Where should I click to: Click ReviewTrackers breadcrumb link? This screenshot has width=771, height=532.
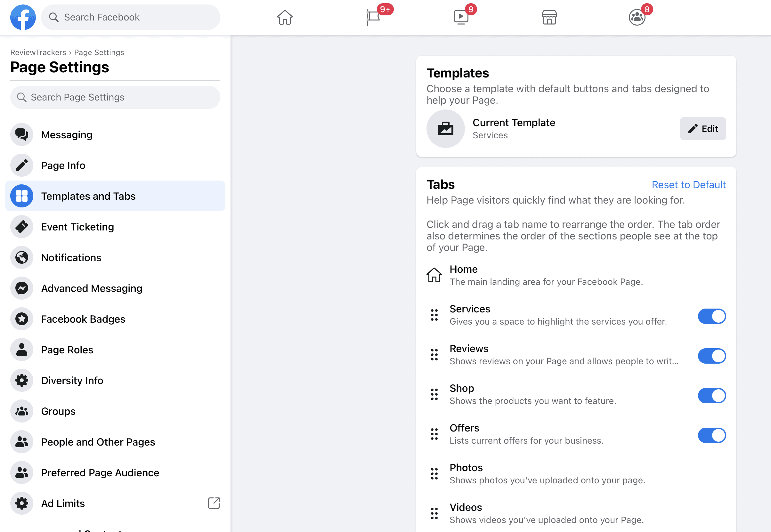38,52
